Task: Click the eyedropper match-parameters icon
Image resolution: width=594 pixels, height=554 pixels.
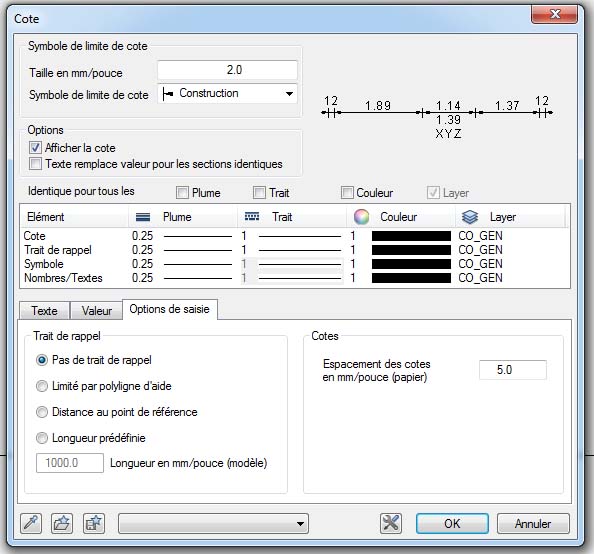Action: point(31,523)
